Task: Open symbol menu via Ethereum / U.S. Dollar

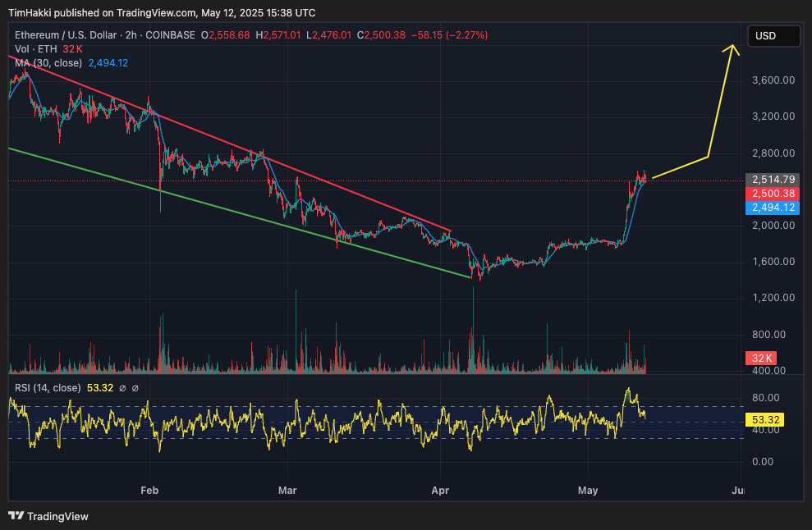Action: coord(64,35)
